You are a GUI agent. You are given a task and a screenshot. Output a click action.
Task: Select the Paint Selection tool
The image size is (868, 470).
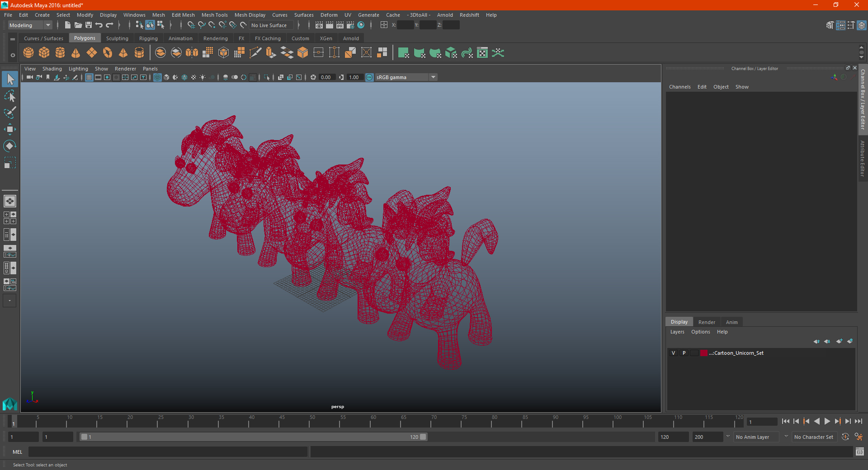(10, 113)
